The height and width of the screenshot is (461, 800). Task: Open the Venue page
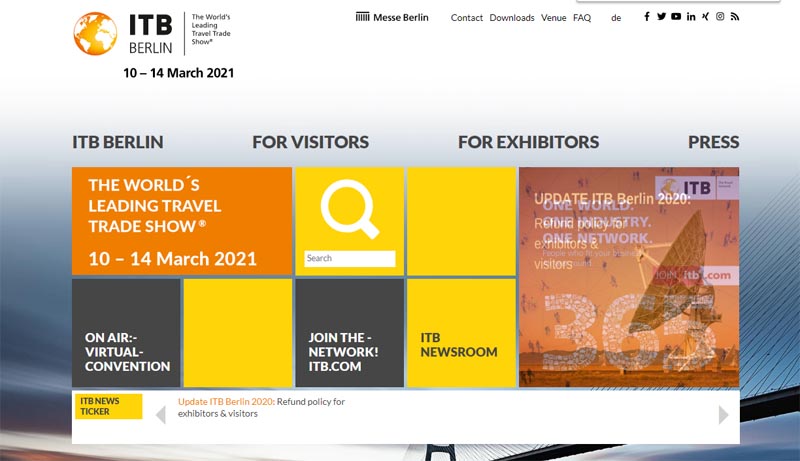coord(554,18)
